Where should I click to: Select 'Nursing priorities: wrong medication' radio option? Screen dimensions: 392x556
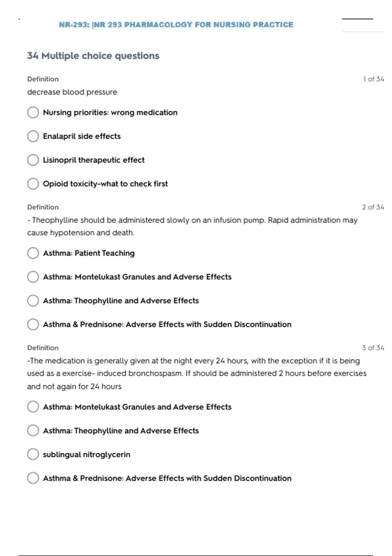tap(33, 113)
